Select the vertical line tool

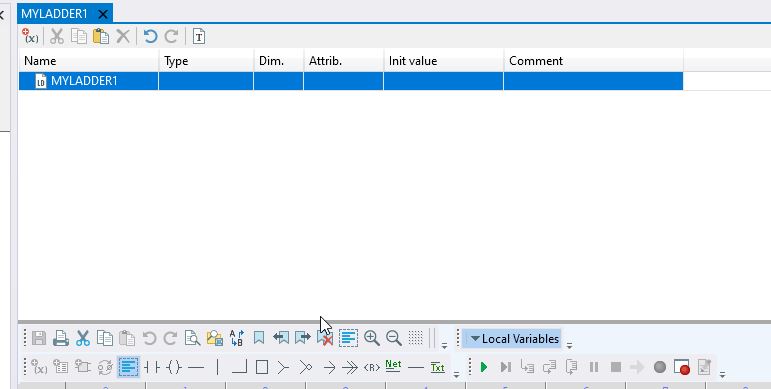(x=217, y=367)
